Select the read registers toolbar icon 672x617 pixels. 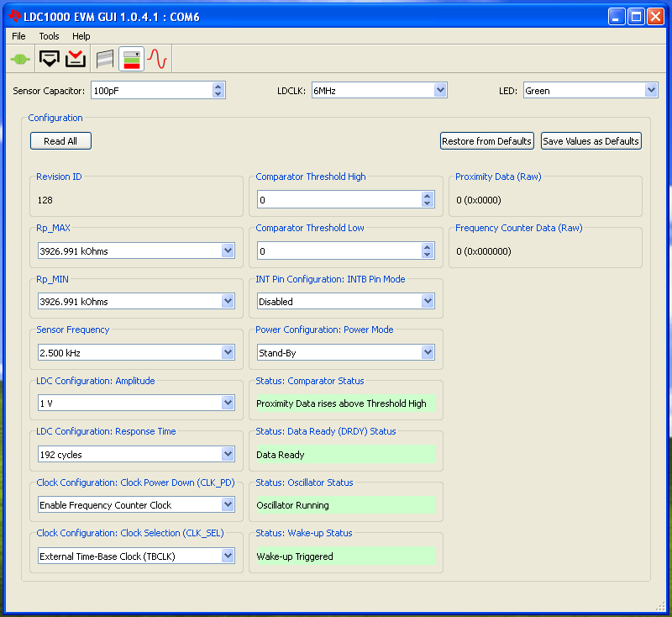pyautogui.click(x=49, y=59)
